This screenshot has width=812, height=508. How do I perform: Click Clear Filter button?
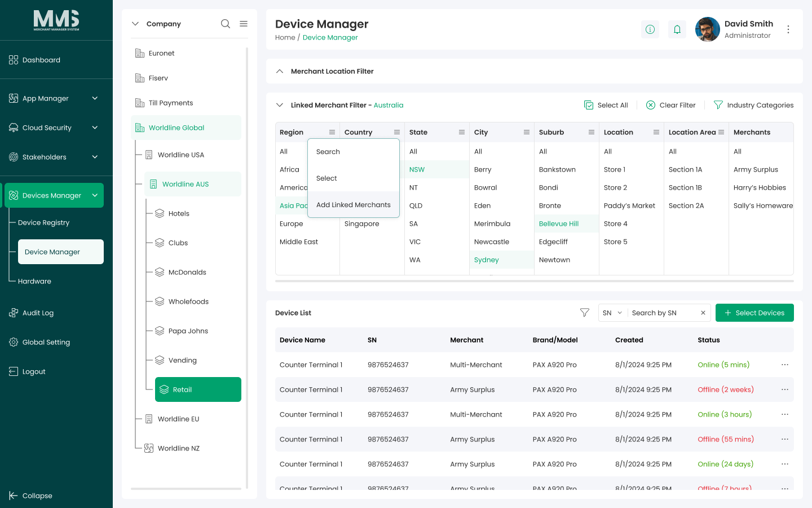click(x=670, y=105)
